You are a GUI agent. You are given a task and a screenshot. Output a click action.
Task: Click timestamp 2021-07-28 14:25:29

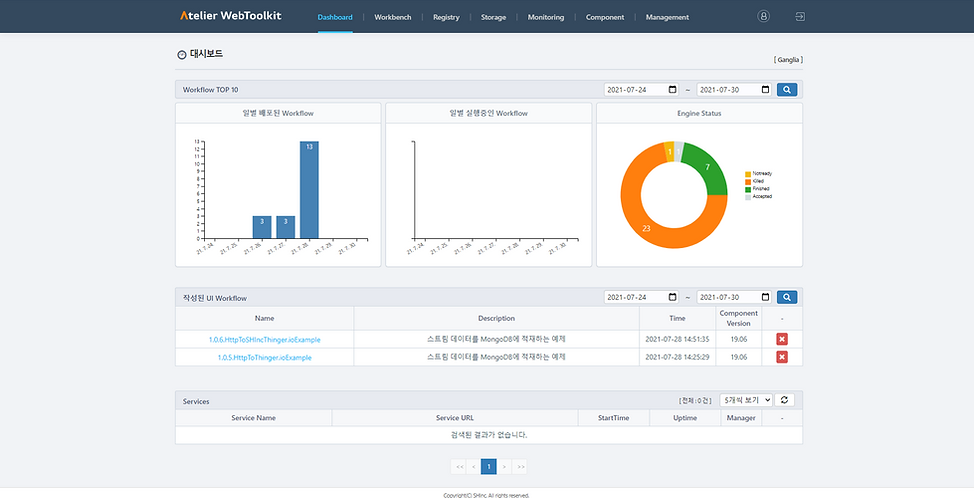point(677,358)
